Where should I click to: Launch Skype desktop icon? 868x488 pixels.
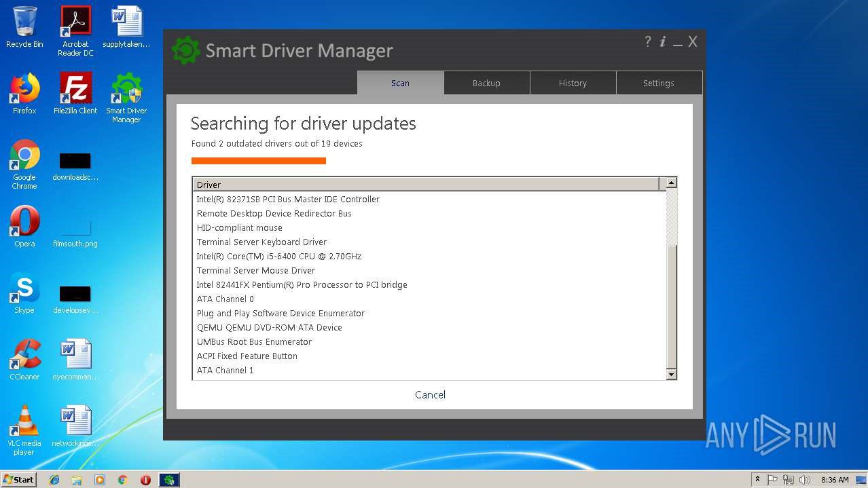(x=24, y=293)
